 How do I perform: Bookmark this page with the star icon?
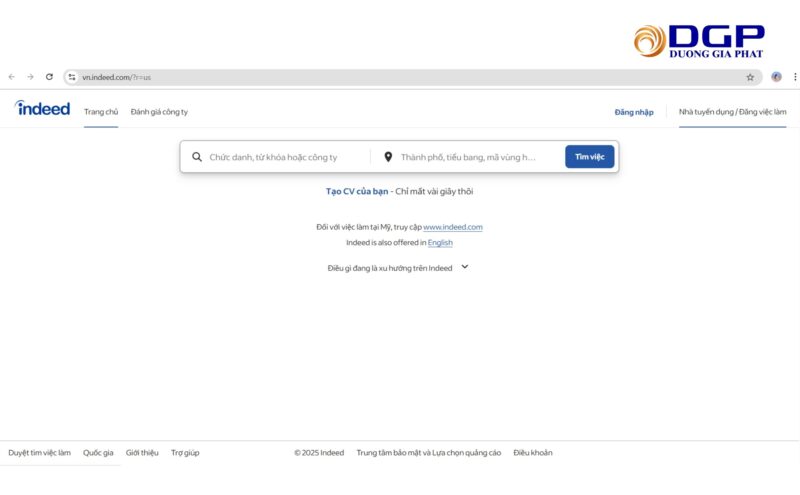click(750, 77)
